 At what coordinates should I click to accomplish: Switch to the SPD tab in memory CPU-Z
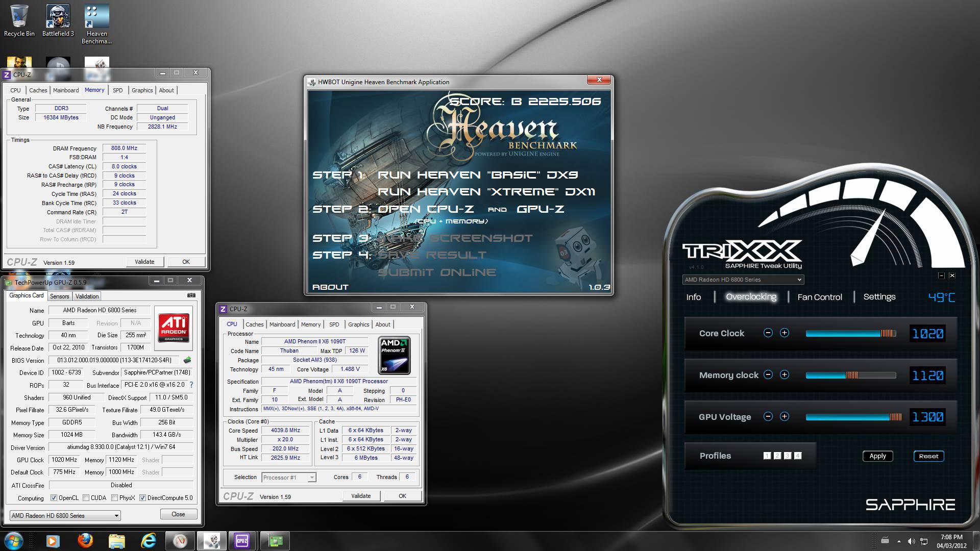click(x=118, y=90)
